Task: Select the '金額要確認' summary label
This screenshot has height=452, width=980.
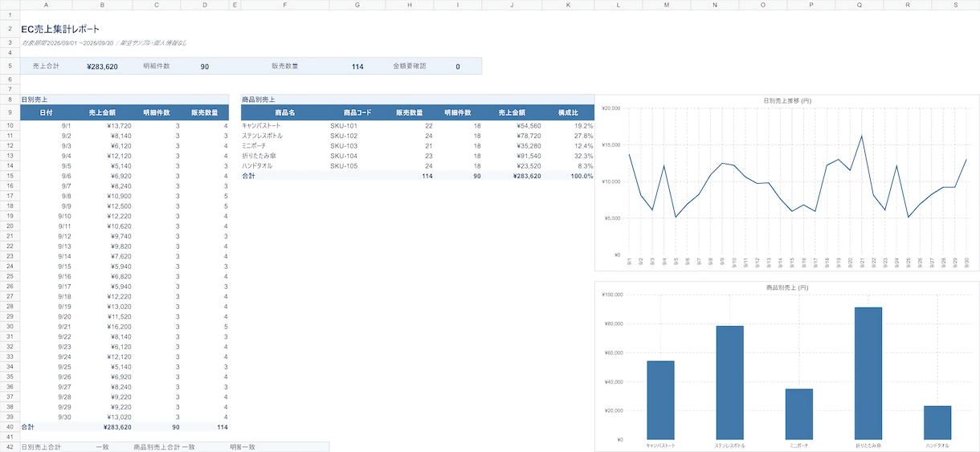Action: (x=410, y=66)
